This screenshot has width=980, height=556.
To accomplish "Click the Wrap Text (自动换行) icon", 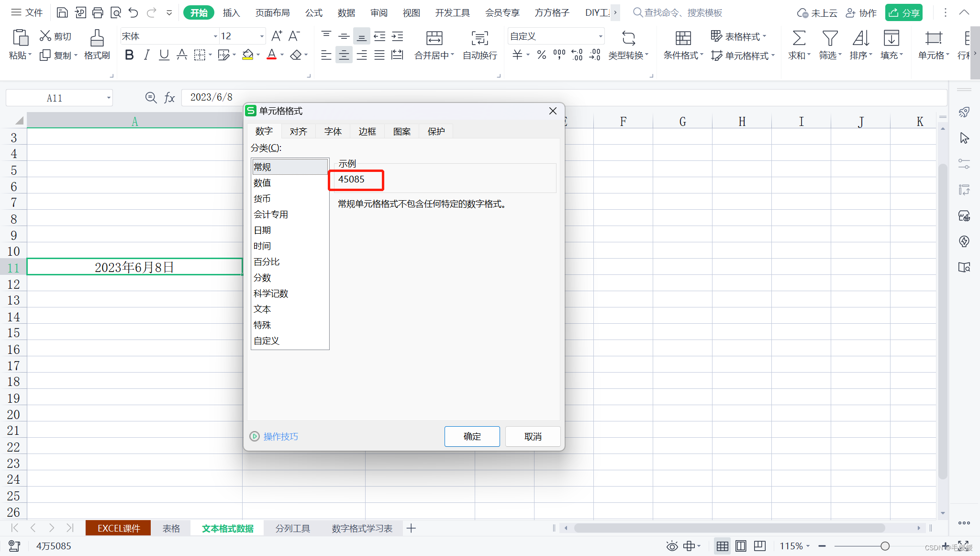I will [479, 38].
